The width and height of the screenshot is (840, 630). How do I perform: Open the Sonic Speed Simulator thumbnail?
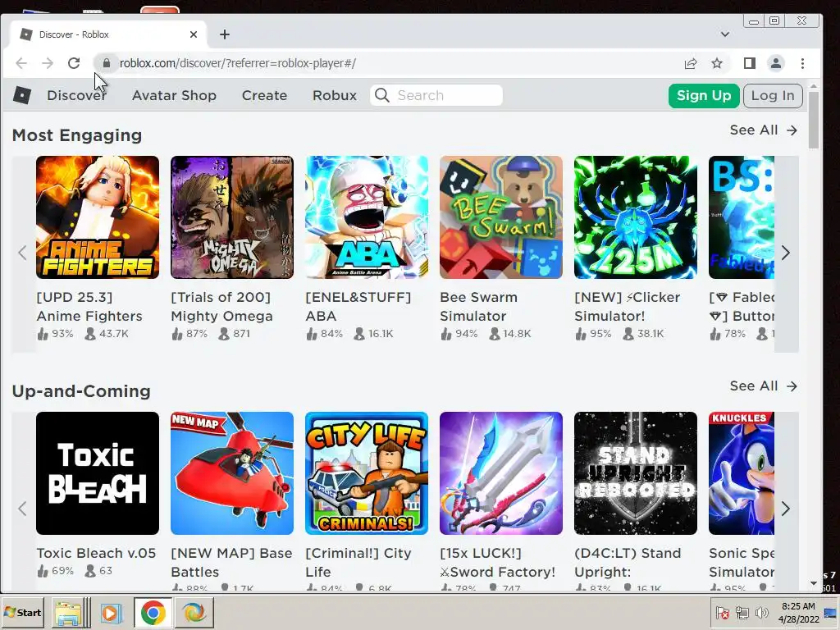point(742,473)
